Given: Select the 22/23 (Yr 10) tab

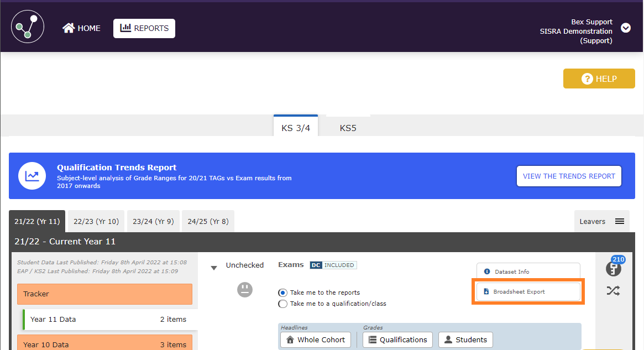Looking at the screenshot, I should point(96,221).
